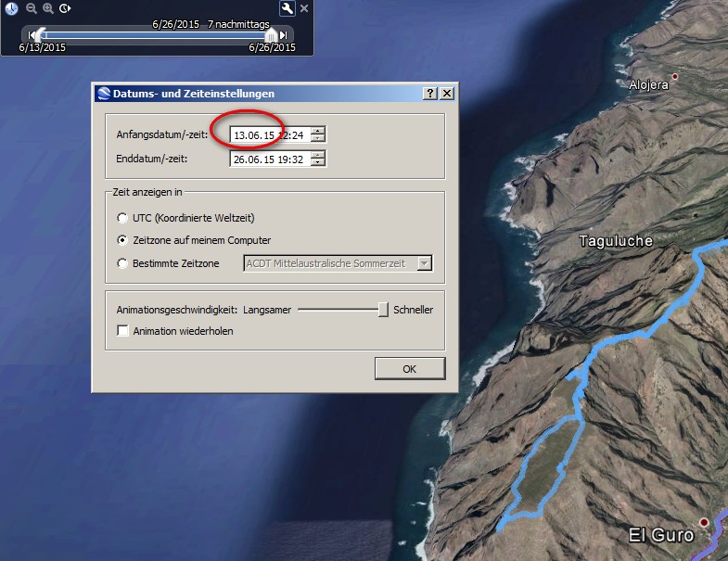Open the ACDT Mittelaustralische Sommerzeit dropdown

(425, 263)
